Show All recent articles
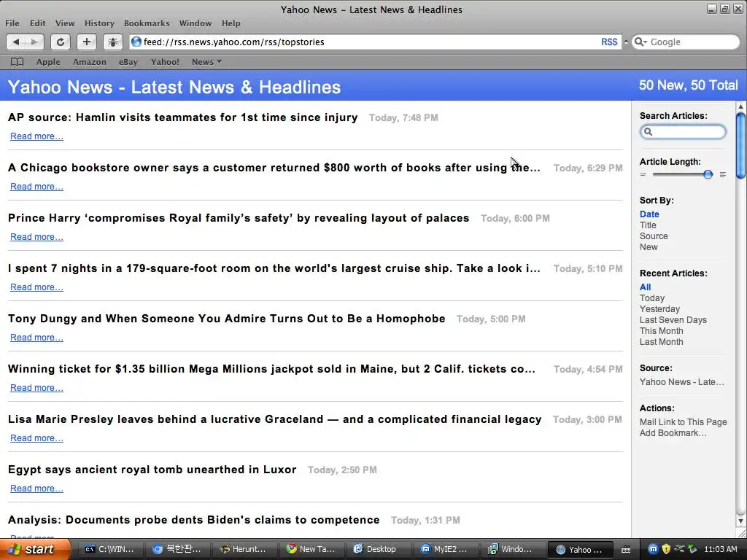Image resolution: width=747 pixels, height=560 pixels. point(645,287)
